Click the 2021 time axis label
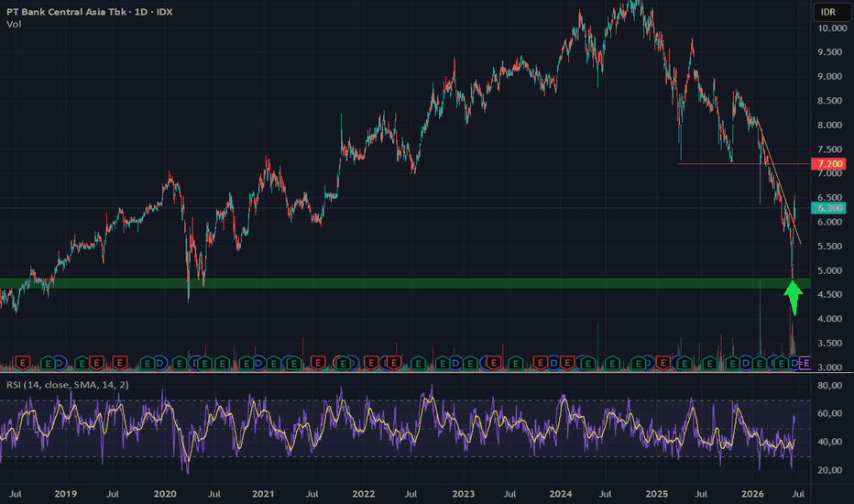This screenshot has height=504, width=854. 263,494
